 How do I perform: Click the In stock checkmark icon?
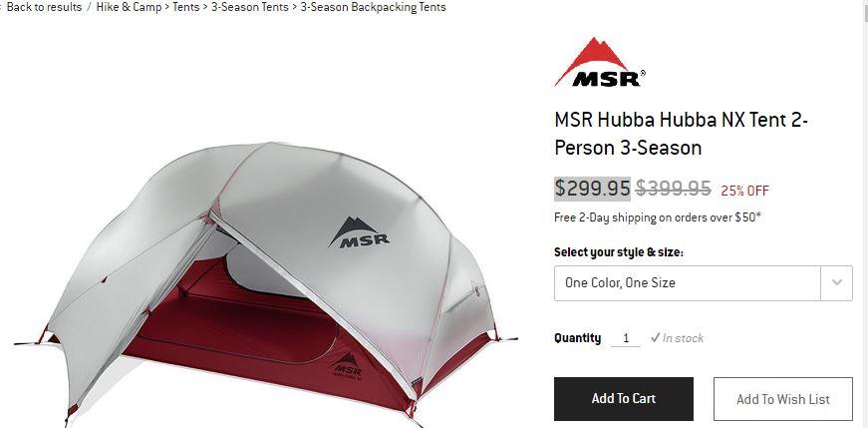tap(655, 337)
